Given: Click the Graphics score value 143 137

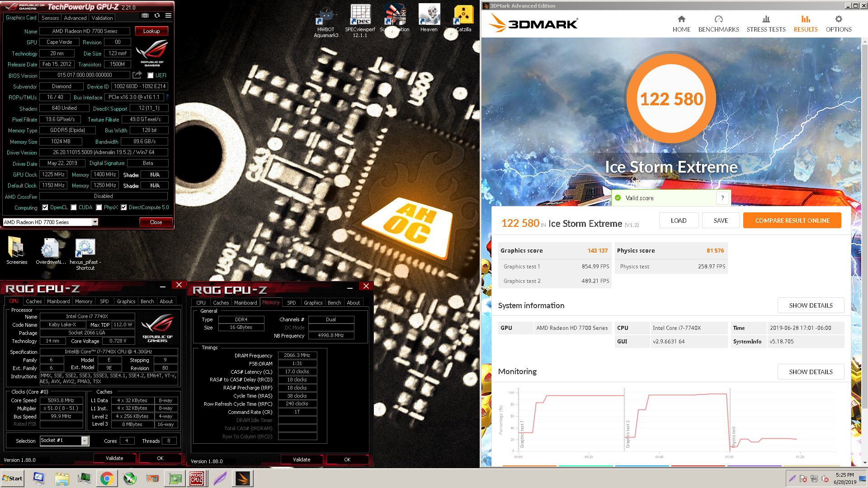Looking at the screenshot, I should point(597,251).
